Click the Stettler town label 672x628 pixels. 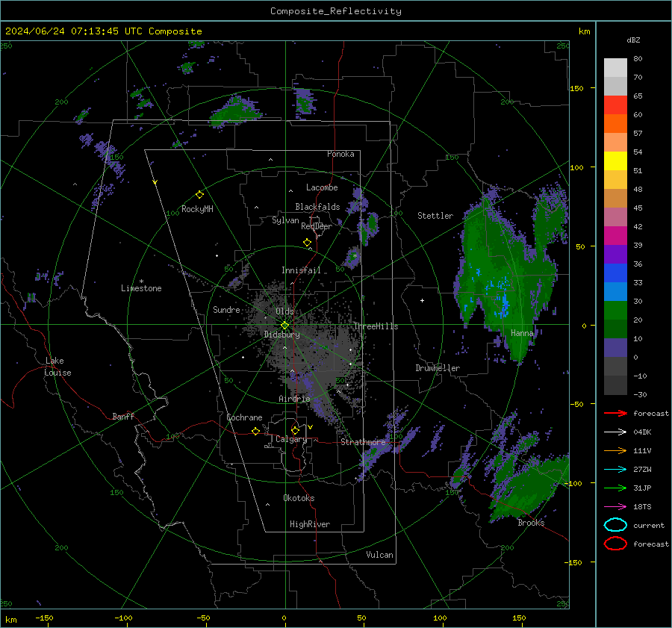pyautogui.click(x=435, y=216)
